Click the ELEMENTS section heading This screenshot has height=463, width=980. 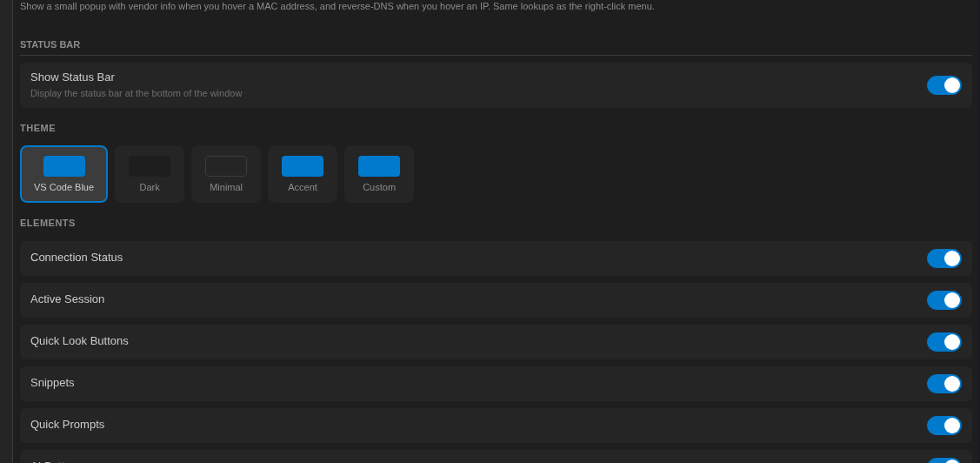(48, 223)
